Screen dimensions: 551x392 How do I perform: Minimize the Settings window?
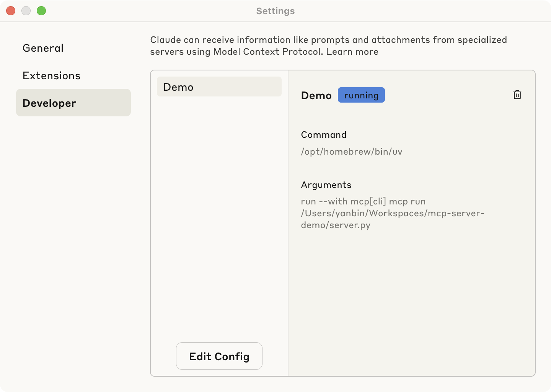pyautogui.click(x=26, y=11)
